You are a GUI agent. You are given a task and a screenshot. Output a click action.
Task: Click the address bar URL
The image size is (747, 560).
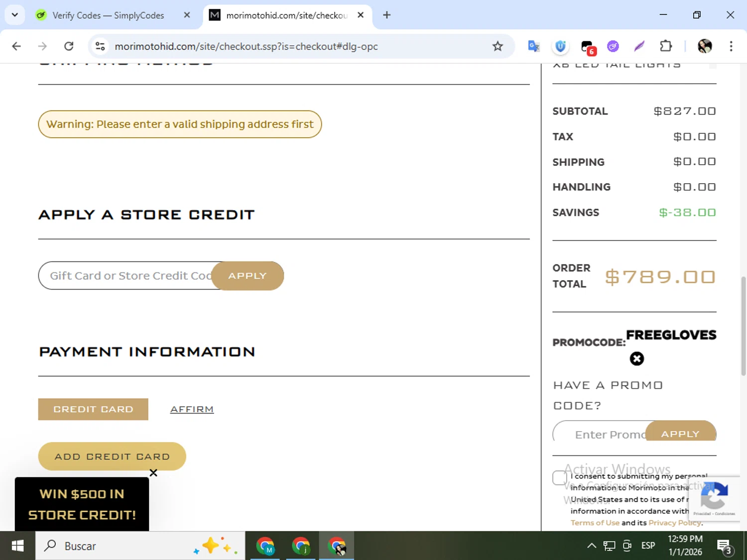coord(246,46)
